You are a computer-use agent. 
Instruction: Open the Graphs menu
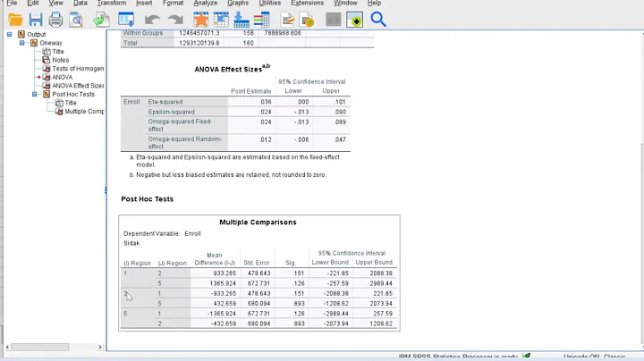click(x=238, y=3)
